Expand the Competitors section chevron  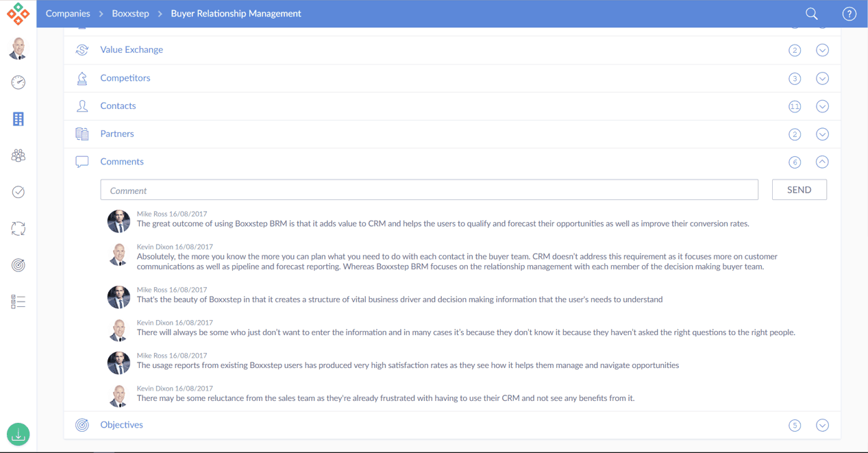[822, 78]
